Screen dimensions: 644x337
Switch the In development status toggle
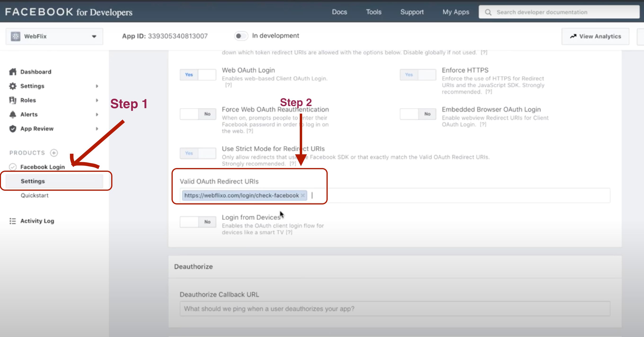tap(241, 36)
